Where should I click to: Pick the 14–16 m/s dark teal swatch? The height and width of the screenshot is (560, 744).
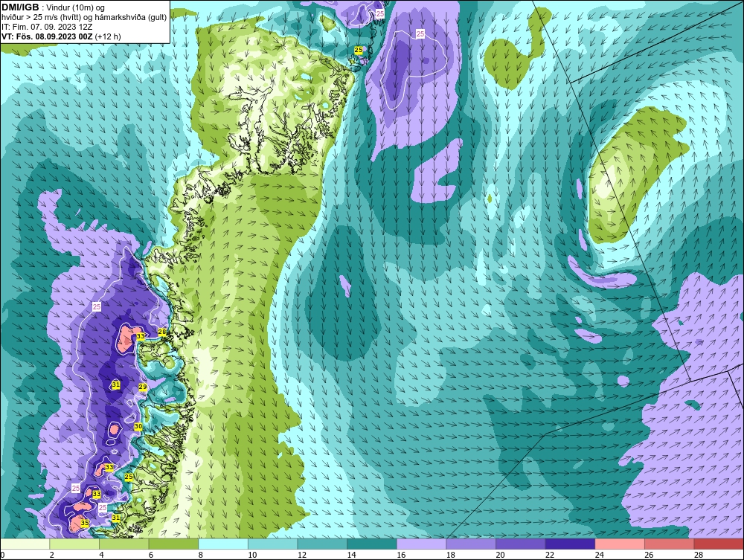click(x=371, y=544)
